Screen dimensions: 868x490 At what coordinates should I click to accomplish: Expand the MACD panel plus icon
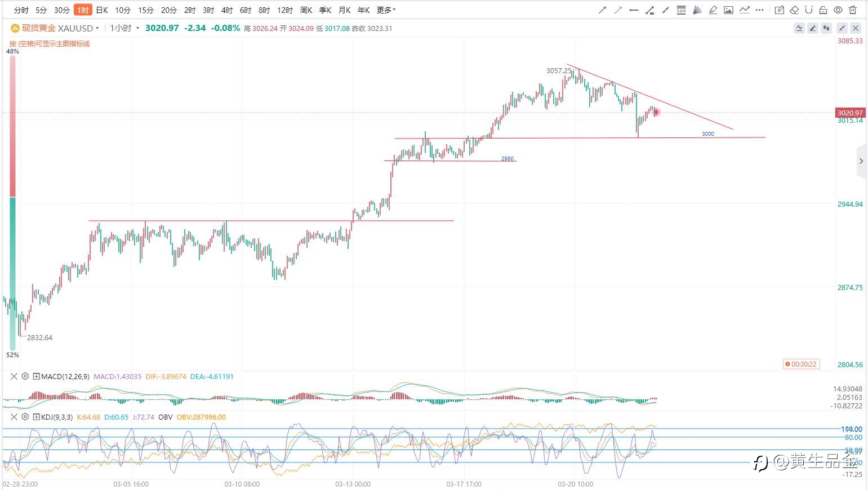(36, 376)
